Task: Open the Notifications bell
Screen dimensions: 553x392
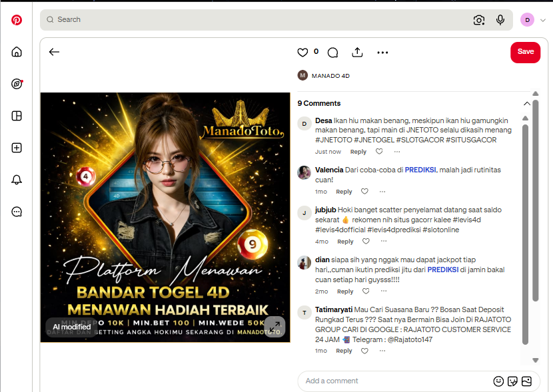Action: 17,180
